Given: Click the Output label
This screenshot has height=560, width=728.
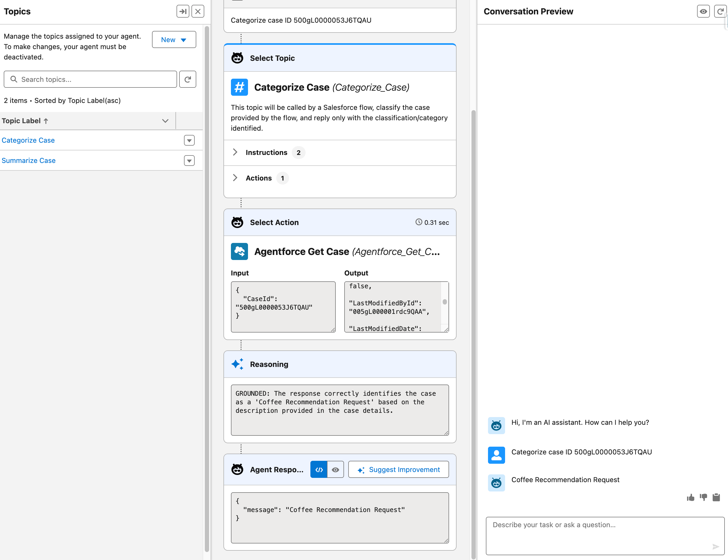Looking at the screenshot, I should click(356, 273).
